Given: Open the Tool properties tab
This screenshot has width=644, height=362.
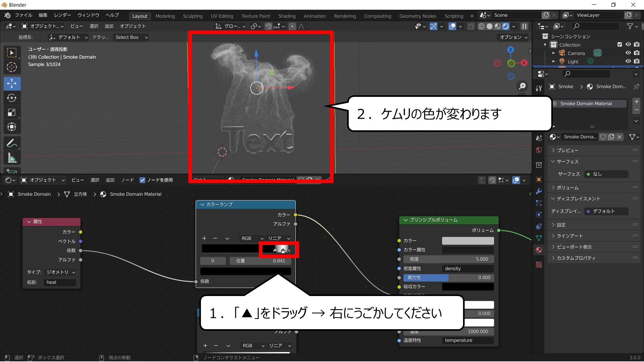Looking at the screenshot, I should [x=539, y=88].
